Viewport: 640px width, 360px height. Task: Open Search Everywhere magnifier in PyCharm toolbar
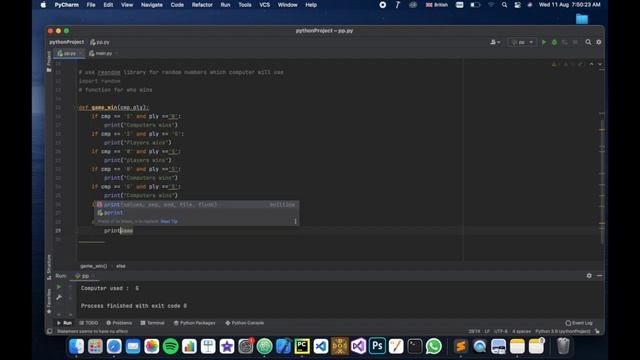(x=588, y=42)
